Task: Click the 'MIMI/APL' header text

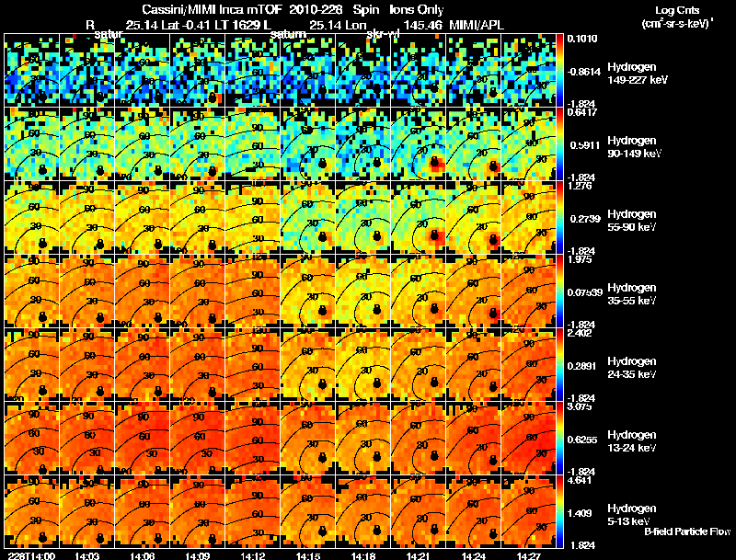Action: 477,25
